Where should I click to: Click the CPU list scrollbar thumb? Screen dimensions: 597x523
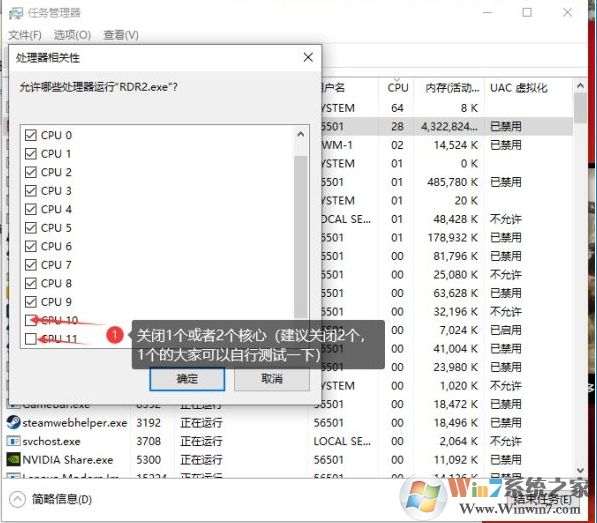(300, 236)
